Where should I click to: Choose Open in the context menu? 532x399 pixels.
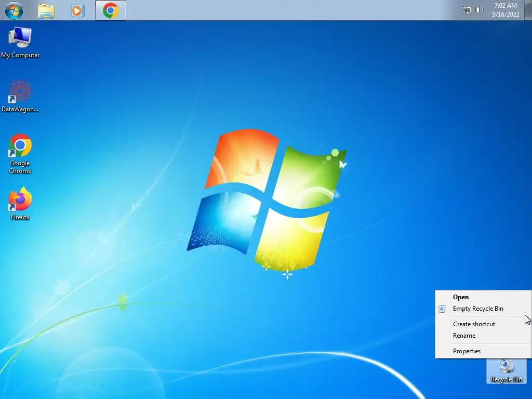(x=483, y=297)
